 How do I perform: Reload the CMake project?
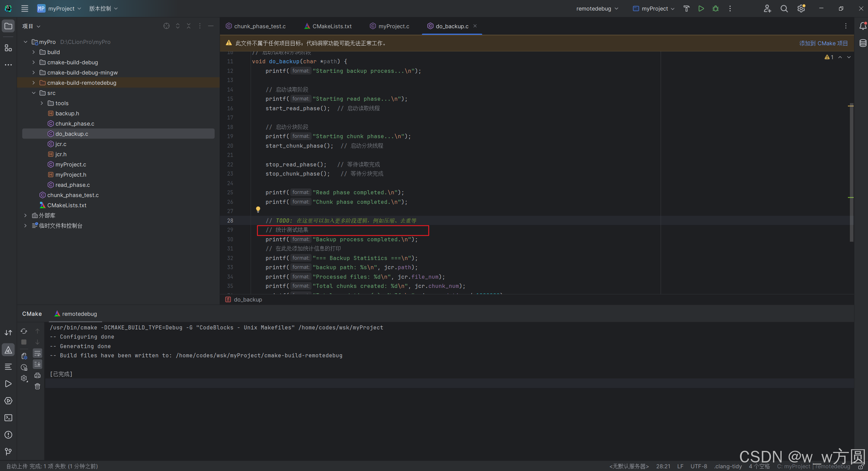coord(24,331)
